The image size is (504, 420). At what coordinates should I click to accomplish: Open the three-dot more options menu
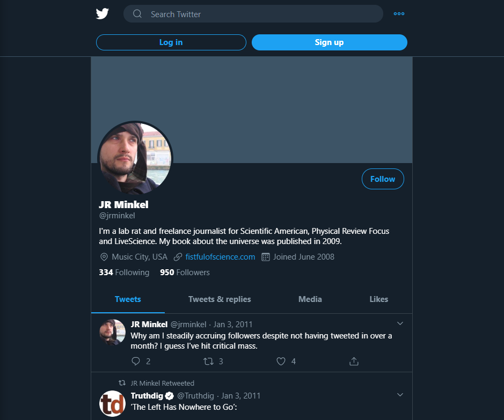(x=399, y=14)
